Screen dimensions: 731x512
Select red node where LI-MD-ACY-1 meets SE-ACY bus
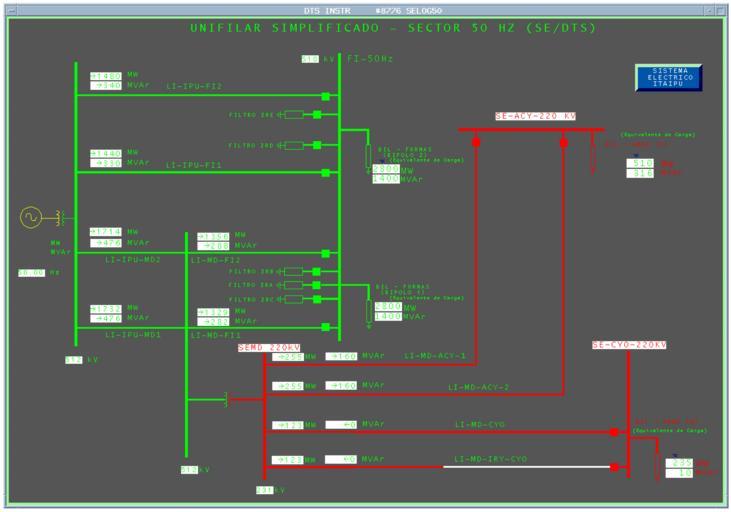click(476, 142)
